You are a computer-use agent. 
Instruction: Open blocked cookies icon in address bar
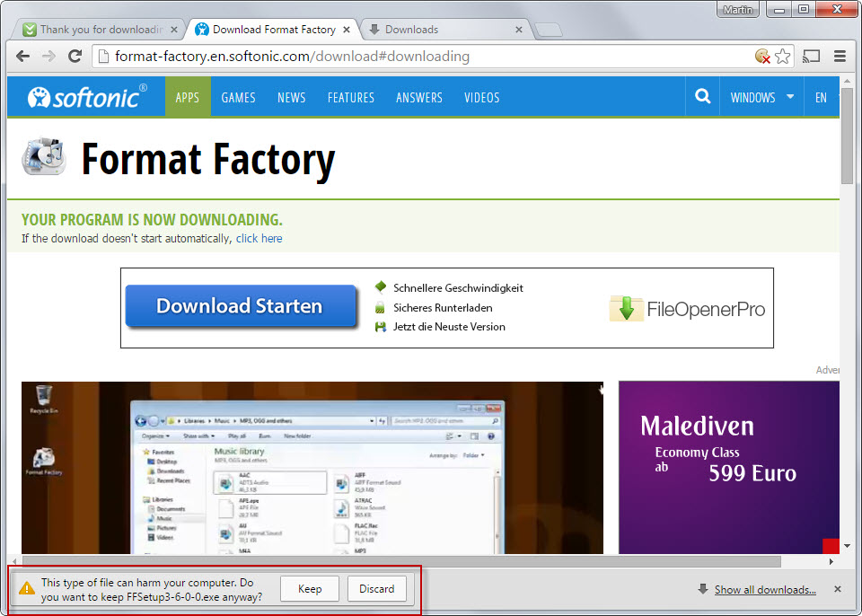pos(762,56)
